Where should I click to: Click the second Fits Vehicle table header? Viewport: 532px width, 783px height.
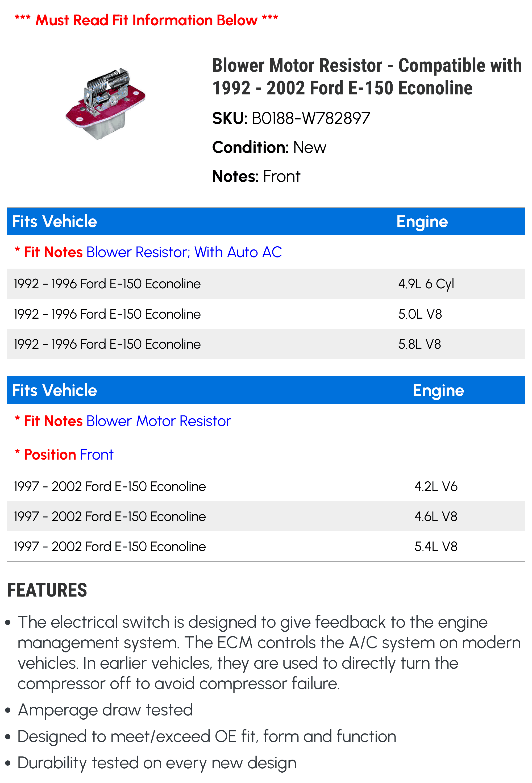tap(55, 390)
